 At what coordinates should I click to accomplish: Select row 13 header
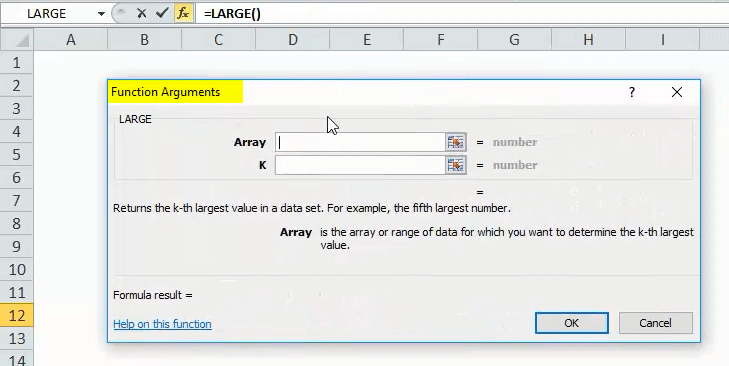(x=17, y=339)
